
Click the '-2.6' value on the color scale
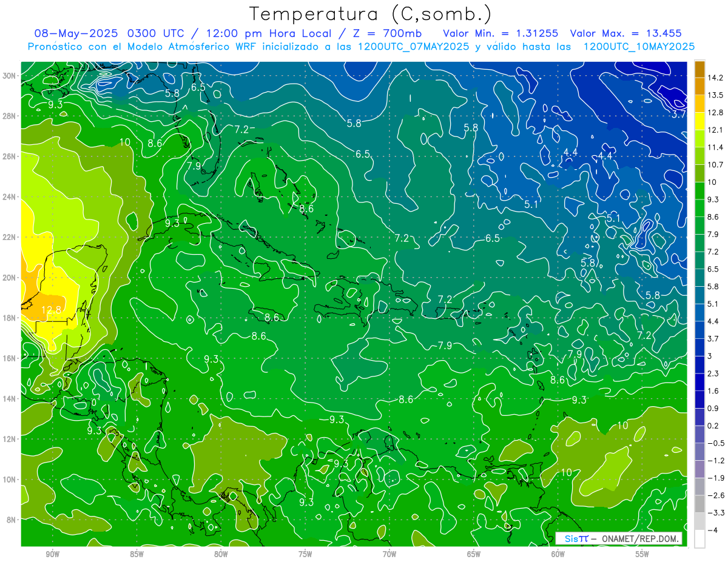point(715,495)
